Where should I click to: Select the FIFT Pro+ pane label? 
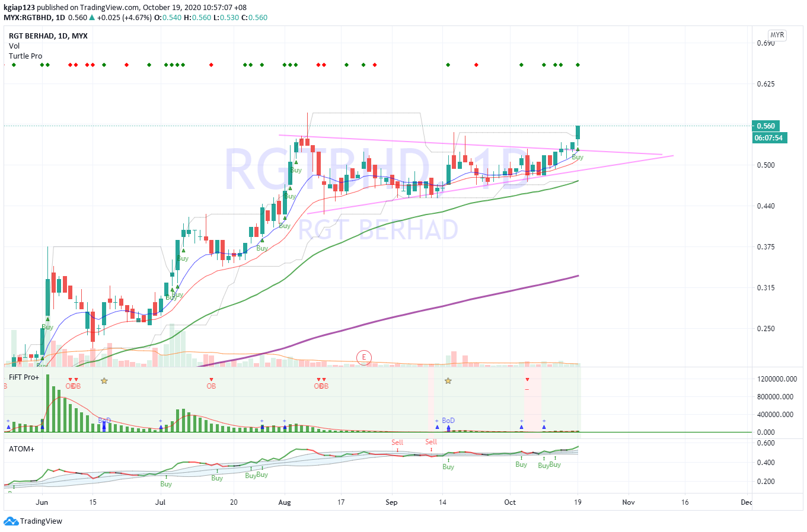point(24,377)
